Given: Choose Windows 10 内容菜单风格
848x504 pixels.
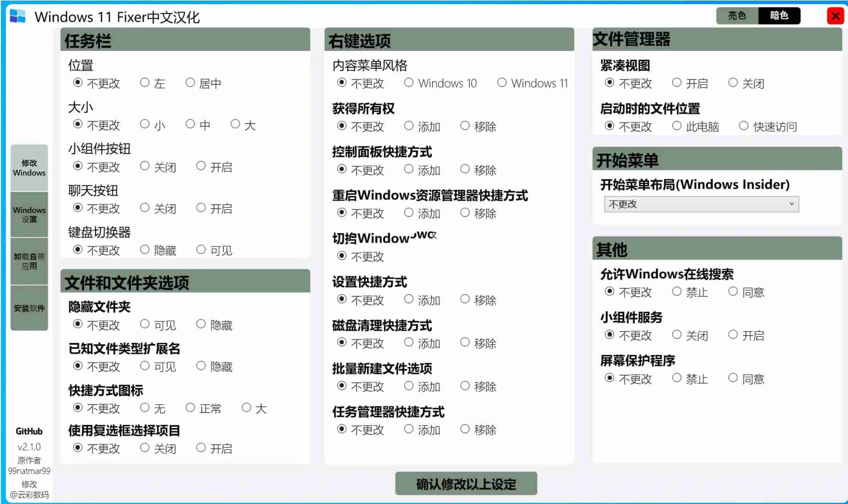Looking at the screenshot, I should 441,83.
